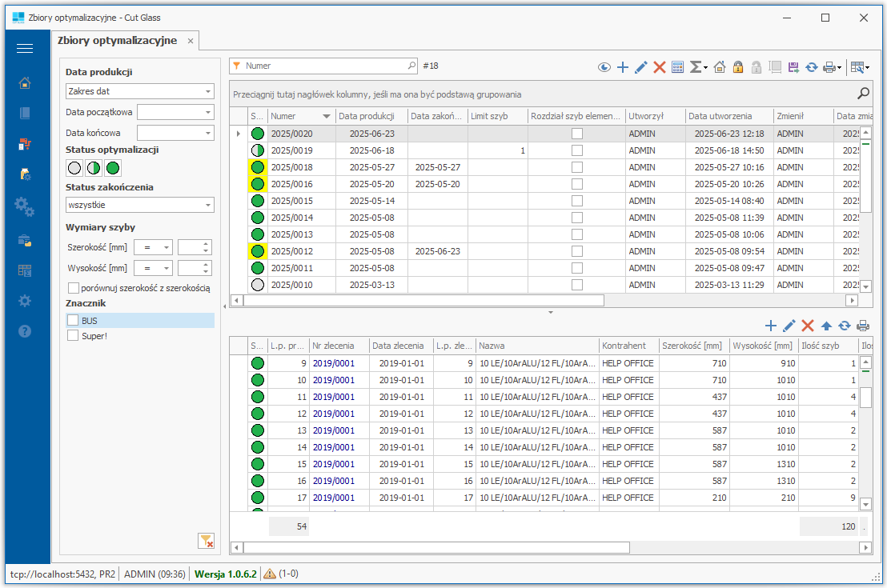This screenshot has width=887, height=588.
Task: Check Rozdział szyb box for 2025/0019
Action: (x=577, y=150)
